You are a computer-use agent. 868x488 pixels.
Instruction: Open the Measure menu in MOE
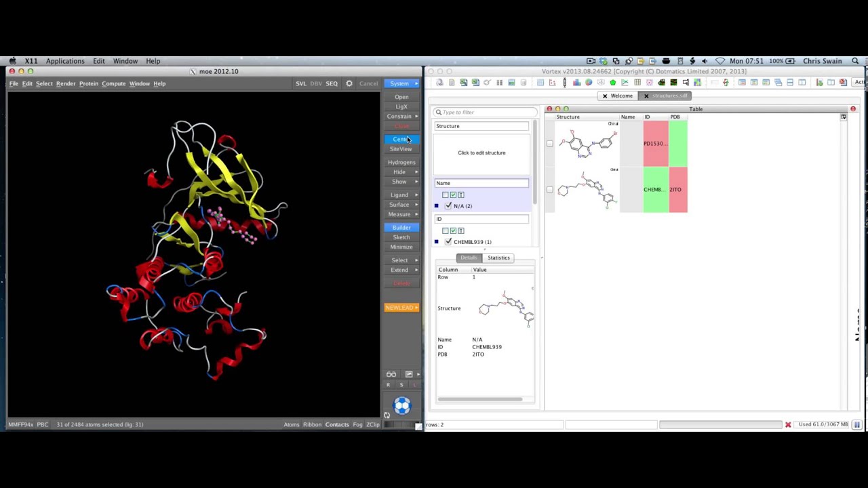(401, 214)
